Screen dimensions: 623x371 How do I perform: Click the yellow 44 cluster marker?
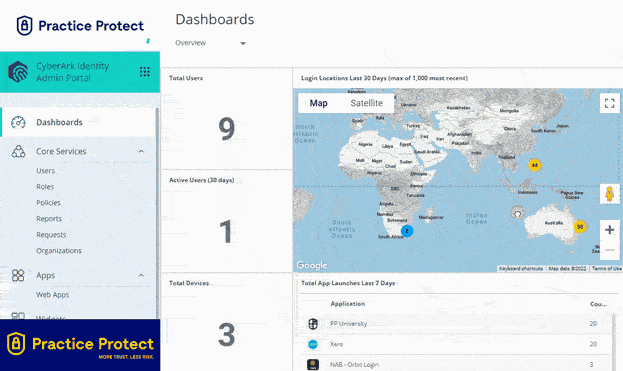coord(535,165)
